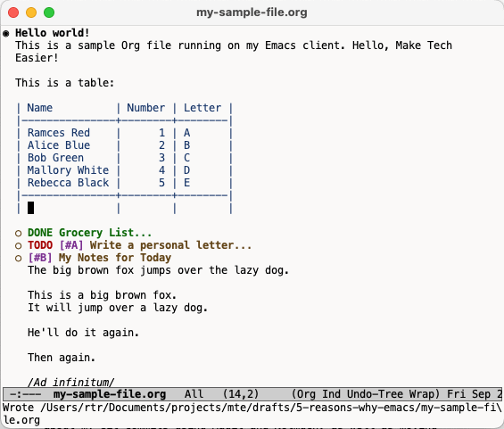Image resolution: width=504 pixels, height=429 pixels.
Task: Click the DONE Grocery List heading bullet
Action: coord(19,234)
